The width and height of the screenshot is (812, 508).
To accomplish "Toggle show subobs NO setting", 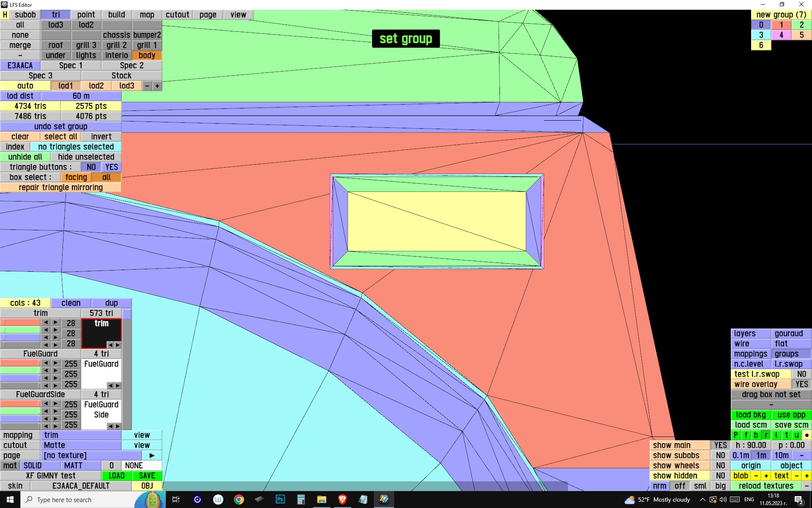I will [x=720, y=455].
